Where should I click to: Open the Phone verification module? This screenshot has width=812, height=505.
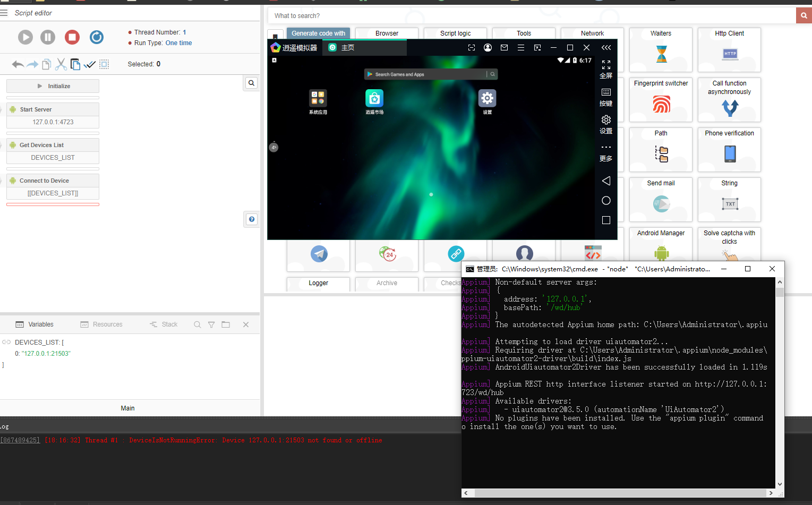pyautogui.click(x=729, y=149)
